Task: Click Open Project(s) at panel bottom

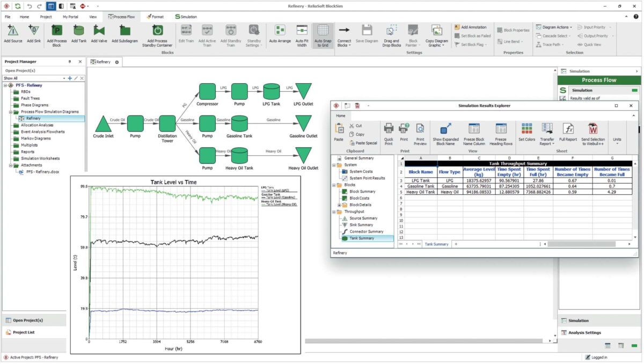Action: [x=33, y=321]
